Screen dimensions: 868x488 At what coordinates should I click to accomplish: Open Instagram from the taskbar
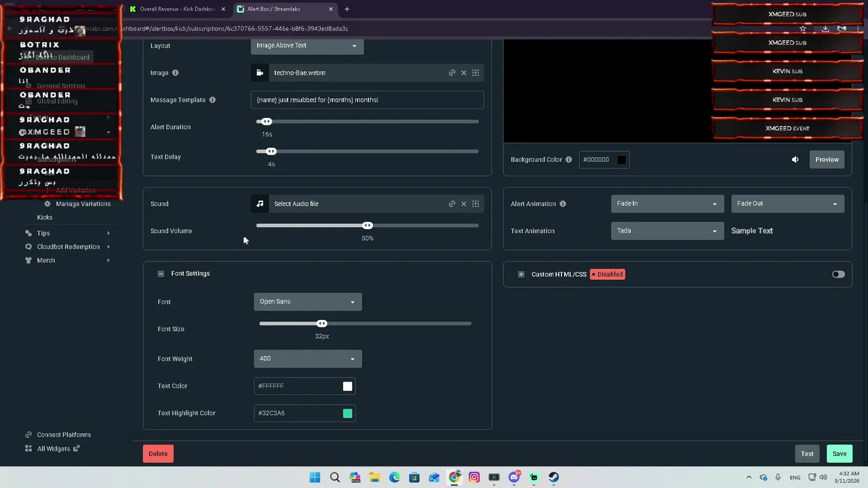pyautogui.click(x=474, y=477)
